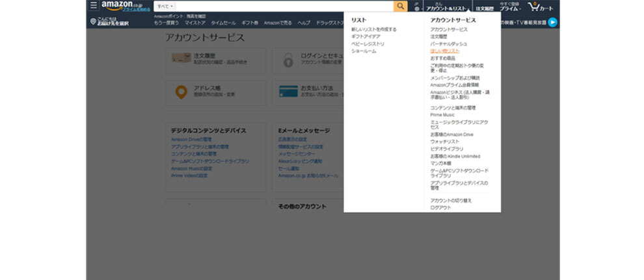Image resolution: width=644 pixels, height=280 pixels.
Task: Click Prime Videoの設定 link on page
Action: [x=189, y=176]
